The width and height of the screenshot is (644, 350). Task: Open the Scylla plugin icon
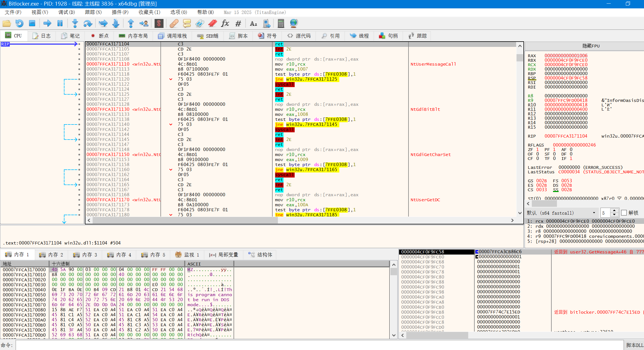(x=159, y=23)
